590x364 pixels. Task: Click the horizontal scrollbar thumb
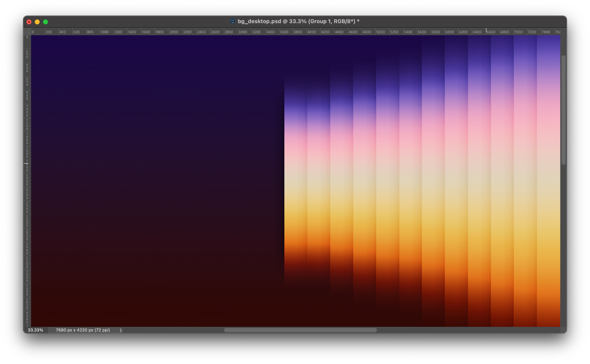tap(300, 330)
